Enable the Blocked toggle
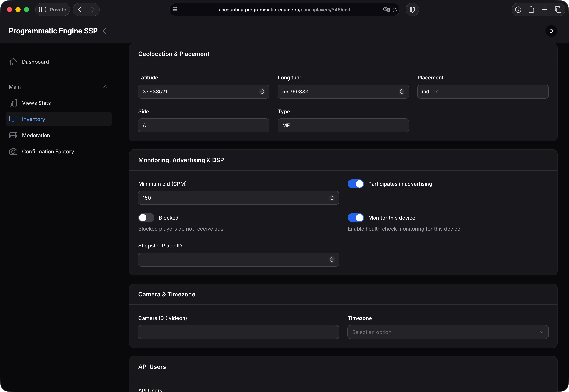This screenshot has width=569, height=392. [146, 218]
